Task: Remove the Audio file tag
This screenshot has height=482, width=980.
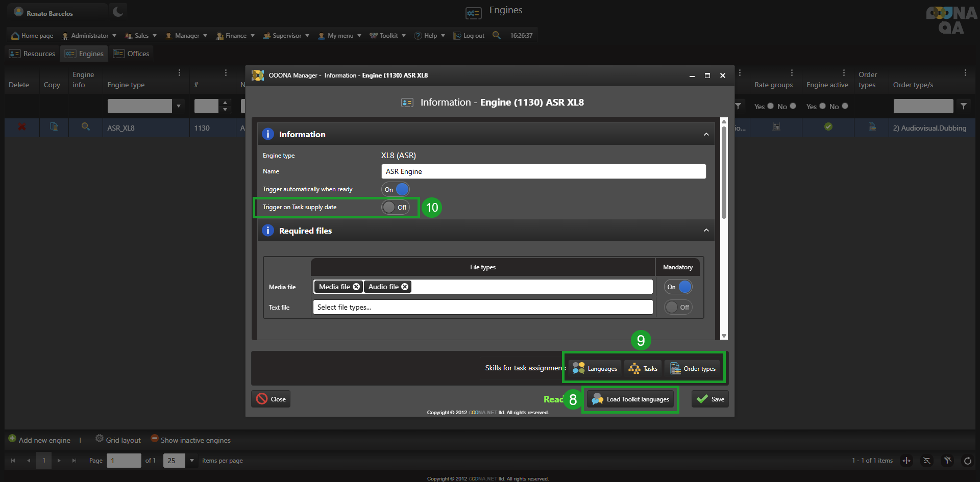Action: click(405, 287)
